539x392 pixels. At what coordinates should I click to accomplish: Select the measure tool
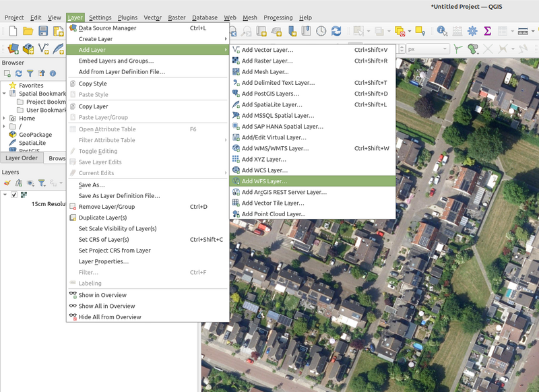click(522, 30)
